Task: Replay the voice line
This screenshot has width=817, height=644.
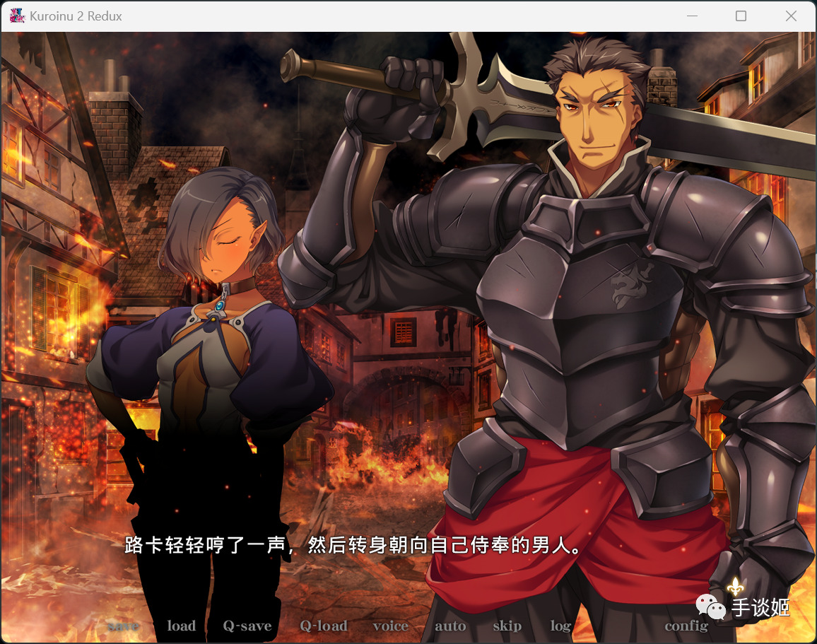Action: tap(391, 626)
